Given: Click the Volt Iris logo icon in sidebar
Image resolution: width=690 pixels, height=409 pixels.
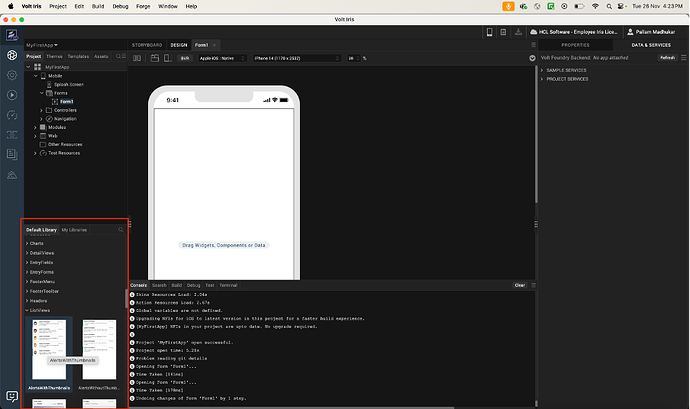Looking at the screenshot, I should 12,35.
